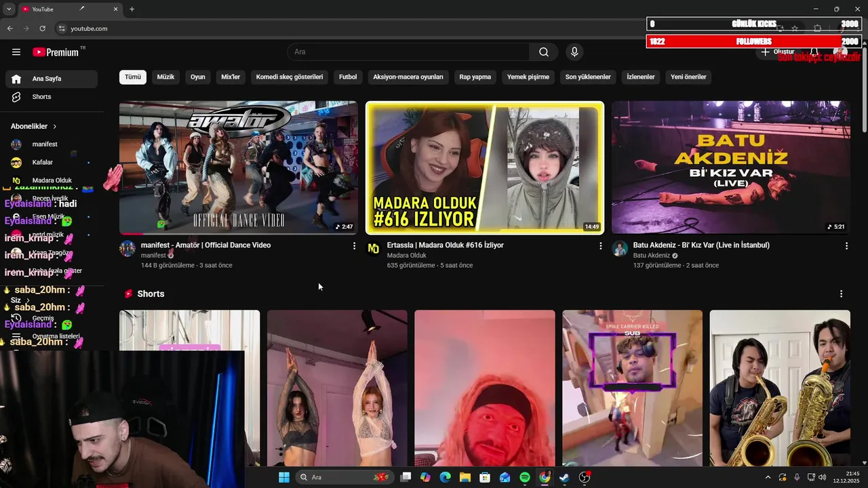The image size is (868, 488).
Task: Show hidden system tray icons
Action: click(x=768, y=477)
